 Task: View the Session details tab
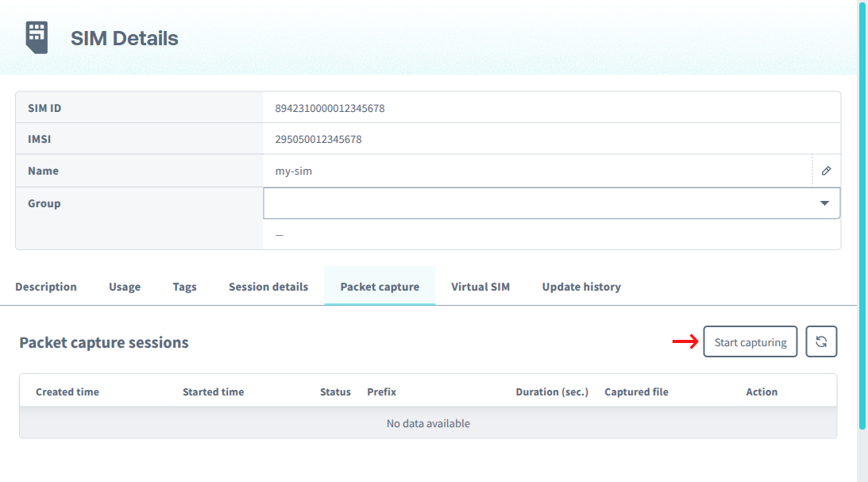268,287
